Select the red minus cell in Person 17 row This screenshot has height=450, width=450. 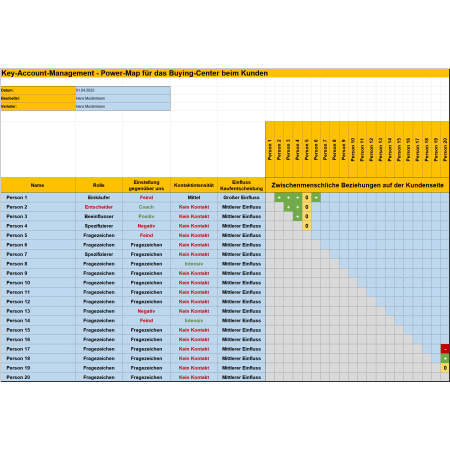[445, 349]
